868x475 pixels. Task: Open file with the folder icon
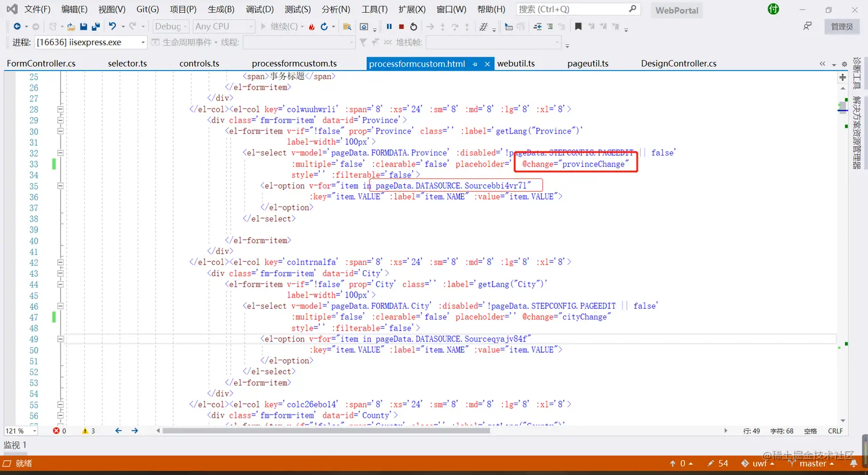71,26
